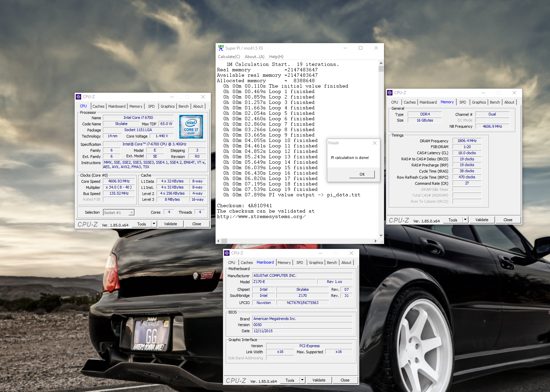
Task: Click the NB Frequency value 4606.9 MHz
Action: coord(492,126)
